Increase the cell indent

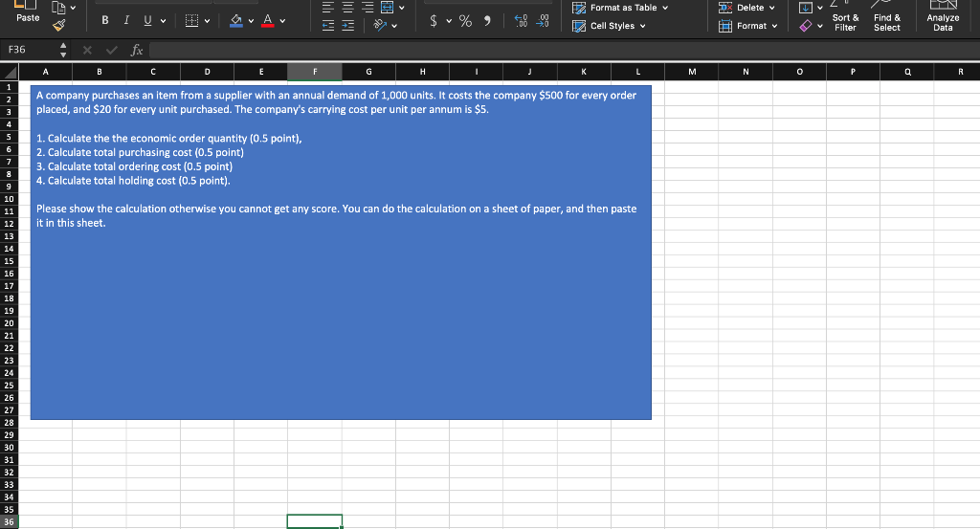[348, 26]
